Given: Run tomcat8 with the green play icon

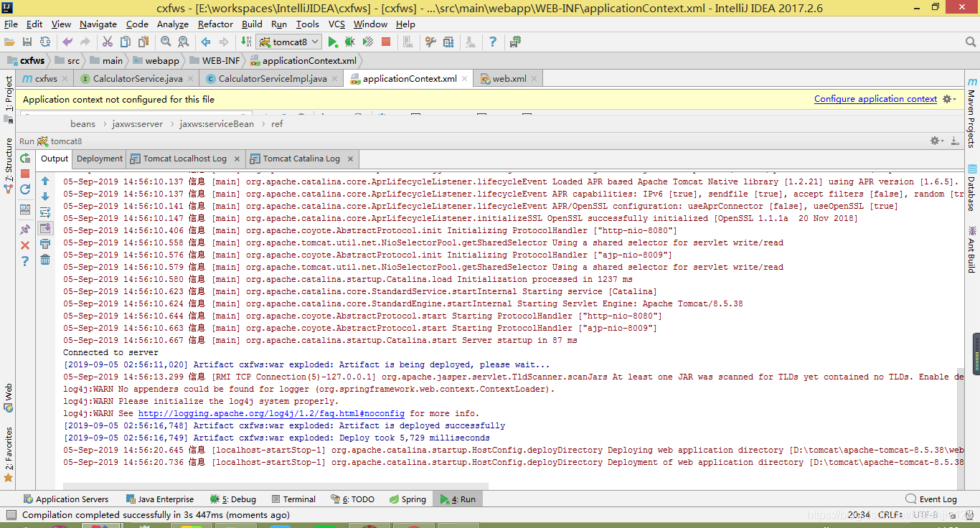Looking at the screenshot, I should point(332,42).
